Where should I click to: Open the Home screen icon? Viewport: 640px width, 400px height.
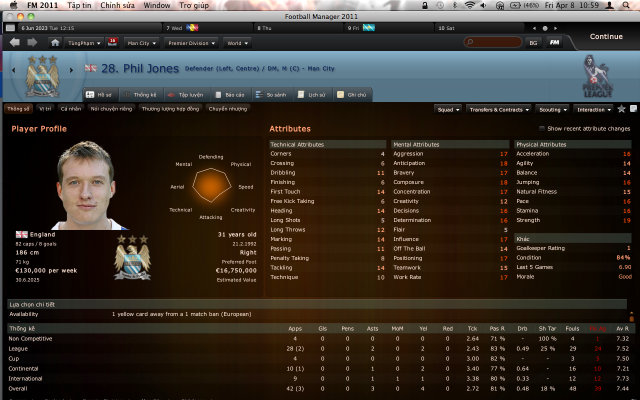[x=55, y=42]
